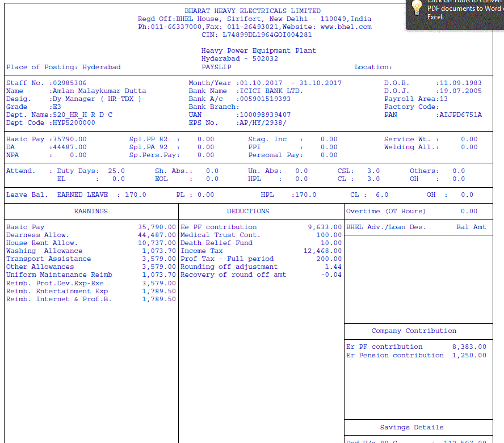
Task: Click Dept Code HYP5200000
Action: coord(74,123)
